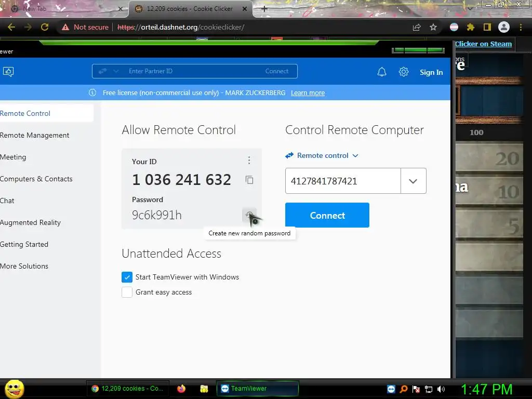Copy Your ID with the copy icon

click(x=249, y=180)
